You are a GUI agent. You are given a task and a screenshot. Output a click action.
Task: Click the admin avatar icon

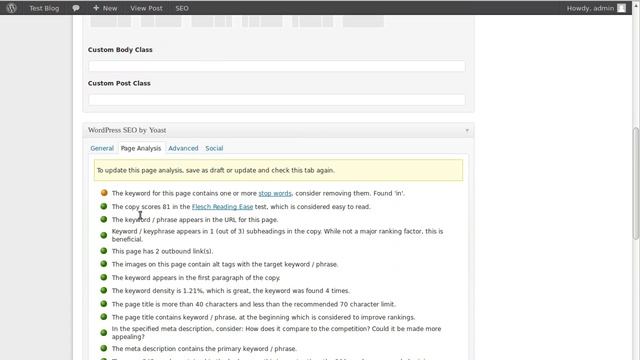621,8
